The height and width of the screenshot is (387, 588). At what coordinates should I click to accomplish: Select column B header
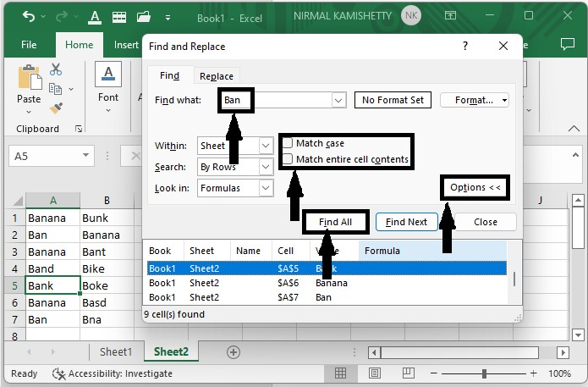[107, 201]
